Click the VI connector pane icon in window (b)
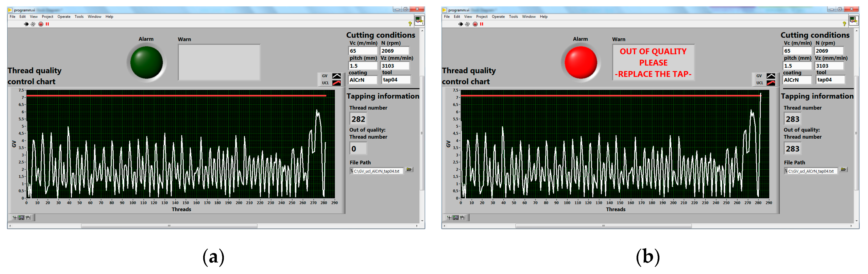The height and width of the screenshot is (274, 868). [x=854, y=20]
